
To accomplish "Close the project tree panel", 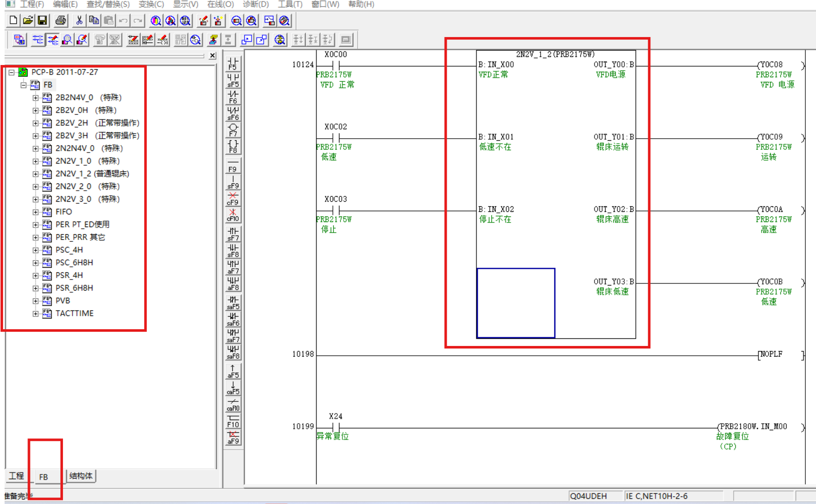I will point(212,55).
